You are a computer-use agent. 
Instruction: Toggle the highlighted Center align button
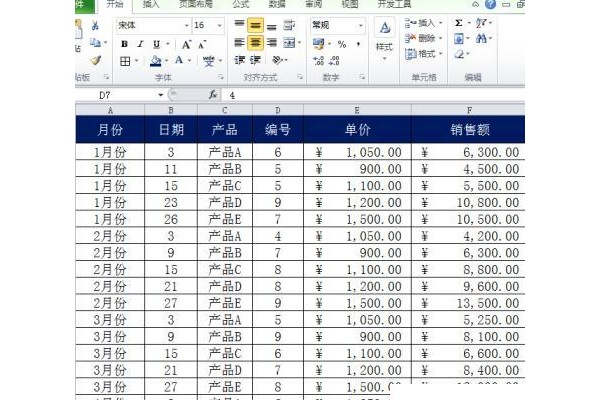pos(255,42)
